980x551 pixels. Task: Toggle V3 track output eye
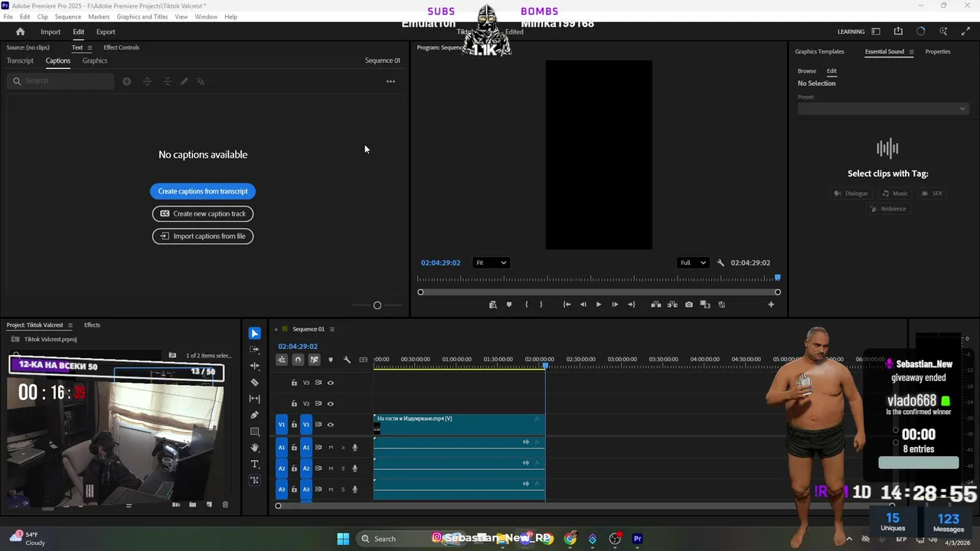[x=331, y=383]
